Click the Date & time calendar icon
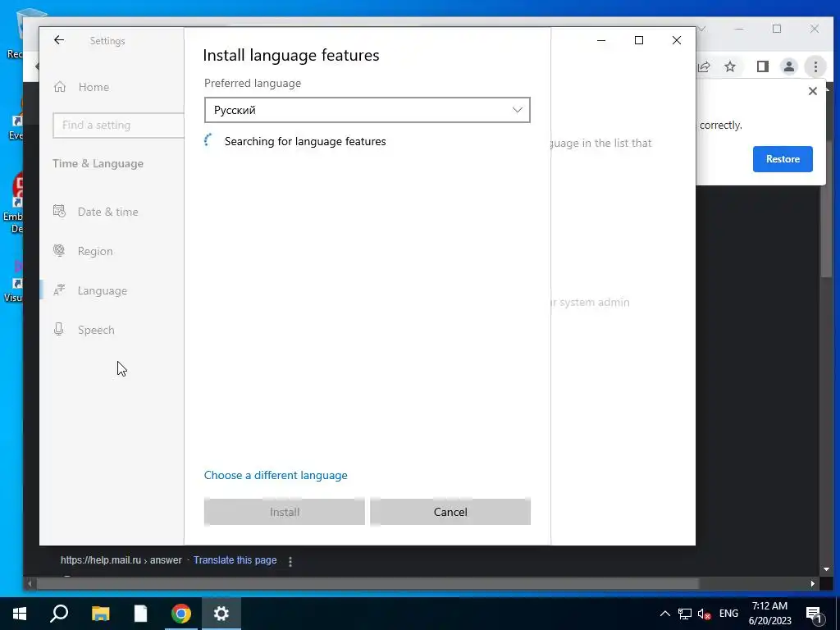The height and width of the screenshot is (630, 840). 59,211
